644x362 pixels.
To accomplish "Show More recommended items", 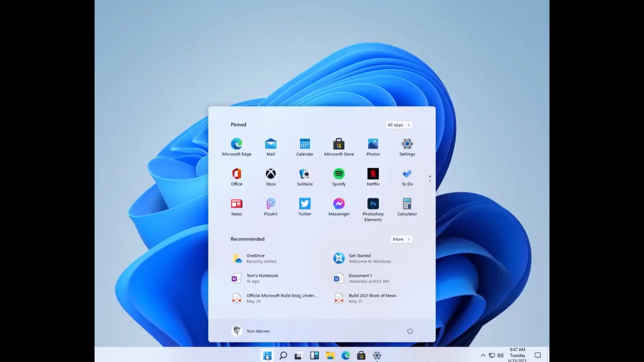I will coord(401,239).
